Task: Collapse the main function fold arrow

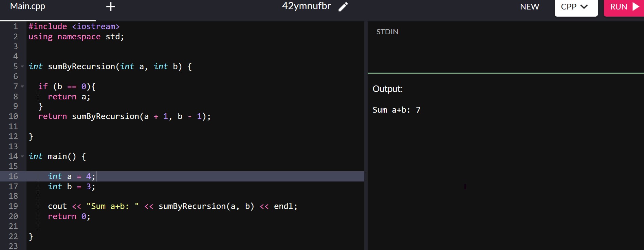Action: tap(22, 156)
